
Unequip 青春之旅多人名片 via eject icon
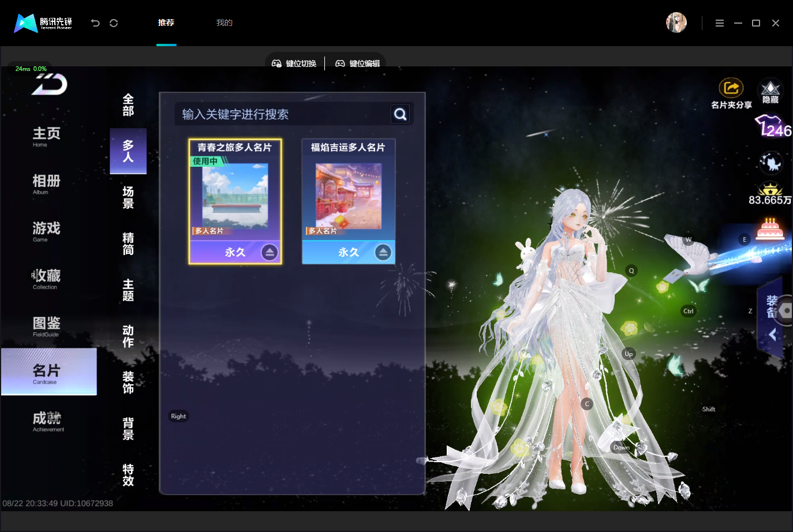[270, 252]
